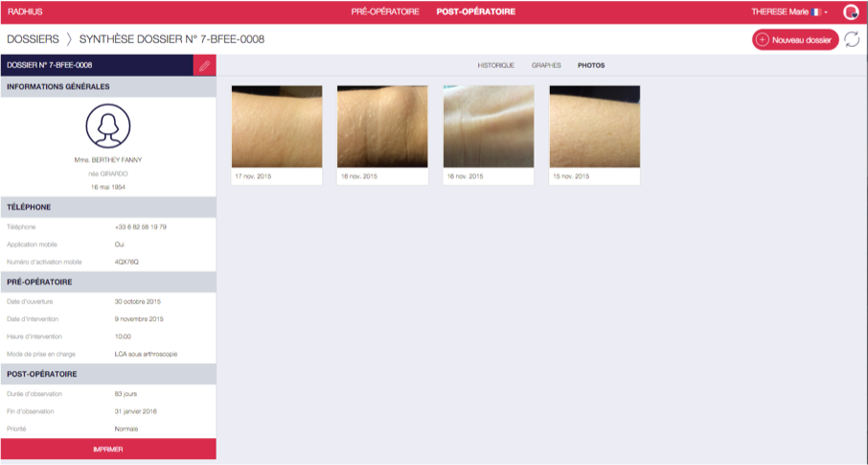Image resolution: width=868 pixels, height=465 pixels.
Task: Click the PRÉ-OPÉRATOIRE section header in sidebar
Action: (x=108, y=282)
